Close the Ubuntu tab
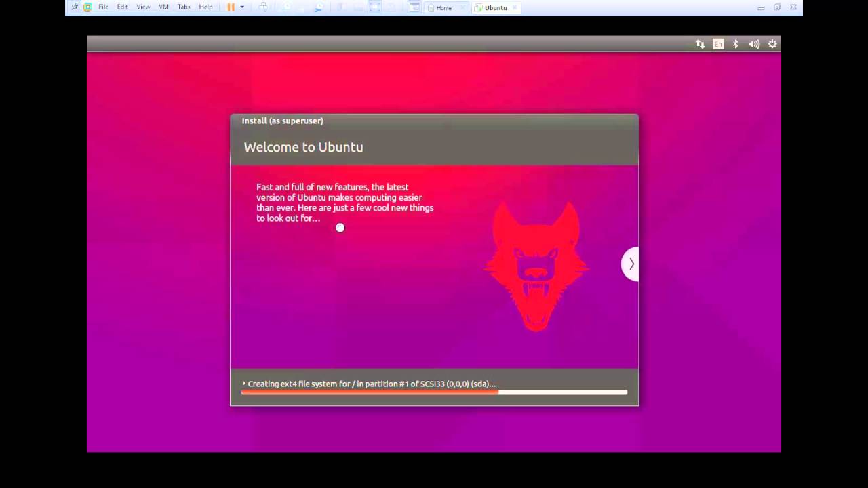This screenshot has height=488, width=868. pos(515,8)
